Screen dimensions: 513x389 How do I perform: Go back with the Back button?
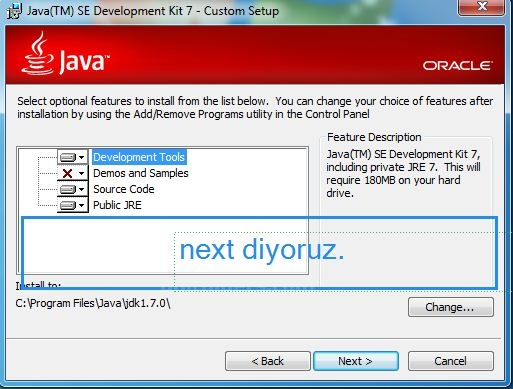click(268, 361)
